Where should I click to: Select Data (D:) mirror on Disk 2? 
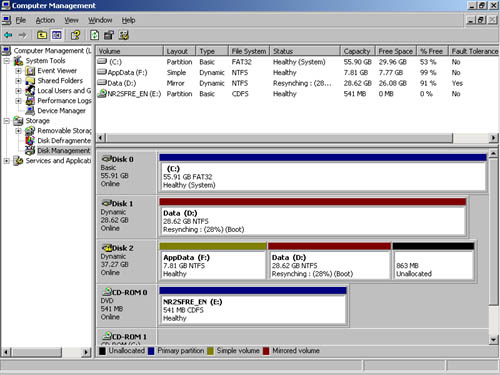(329, 261)
